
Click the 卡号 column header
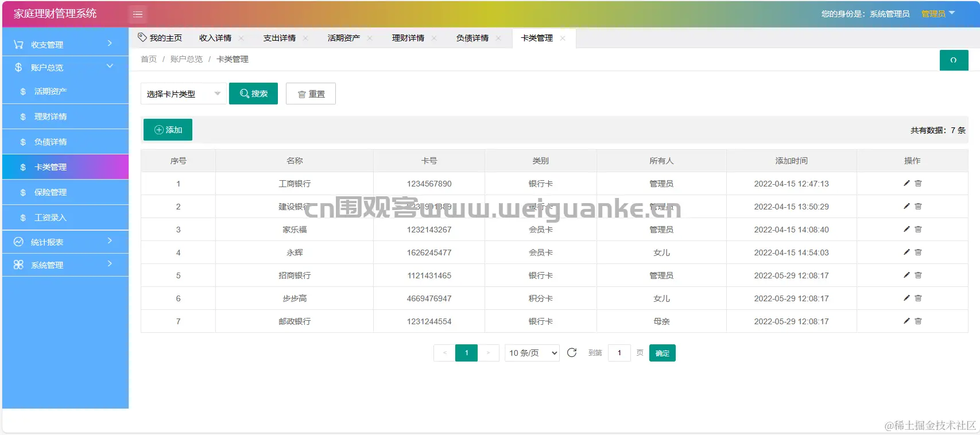click(429, 161)
